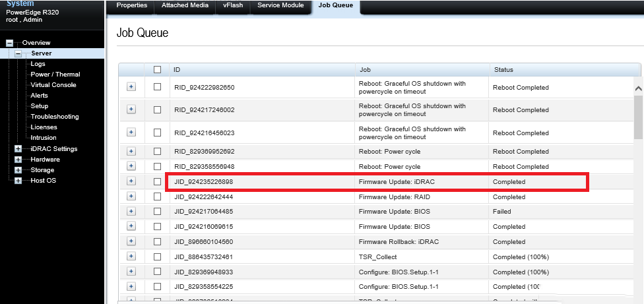Click the job list vertical scrollbar thumb
Viewport: 644px width, 304px height.
[x=638, y=117]
